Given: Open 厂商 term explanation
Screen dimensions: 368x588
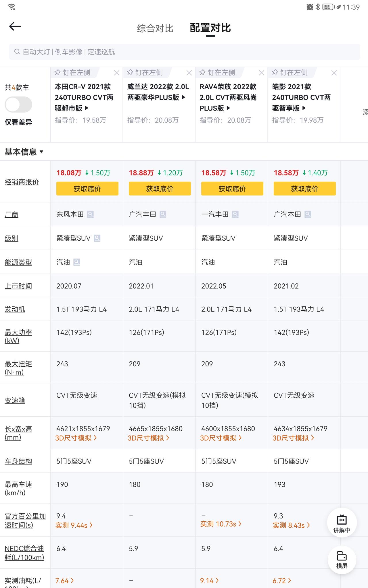Looking at the screenshot, I should pos(11,214).
